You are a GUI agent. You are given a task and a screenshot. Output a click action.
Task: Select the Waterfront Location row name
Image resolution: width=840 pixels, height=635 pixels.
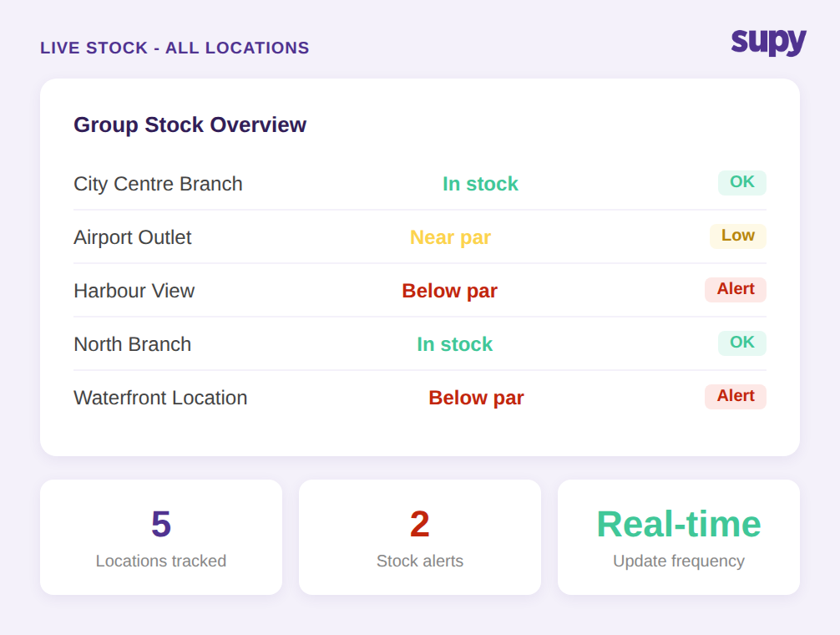tap(160, 399)
